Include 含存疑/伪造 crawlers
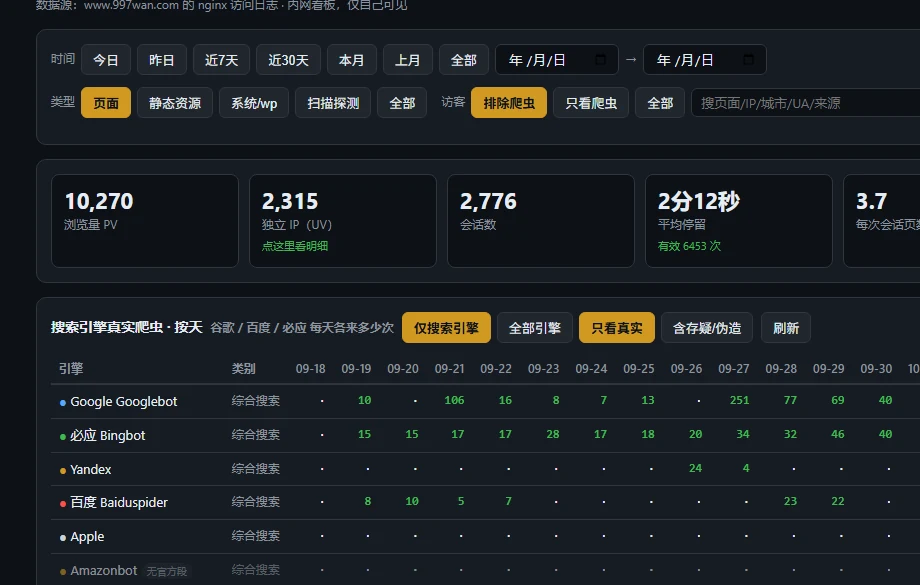Image resolution: width=920 pixels, height=585 pixels. [707, 327]
